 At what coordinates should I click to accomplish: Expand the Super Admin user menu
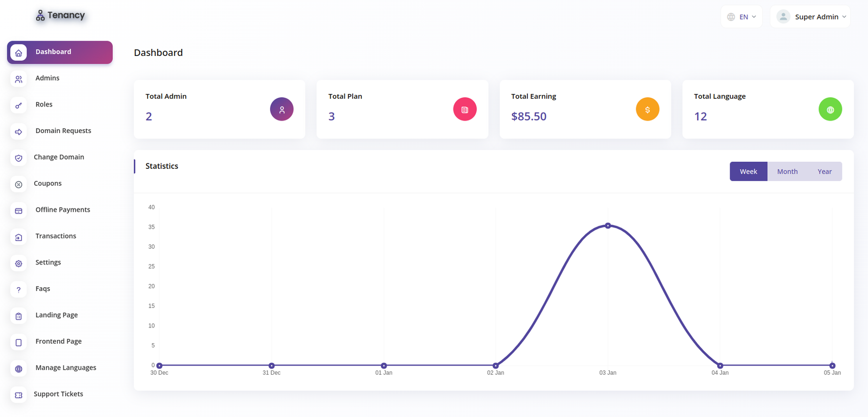(x=810, y=17)
